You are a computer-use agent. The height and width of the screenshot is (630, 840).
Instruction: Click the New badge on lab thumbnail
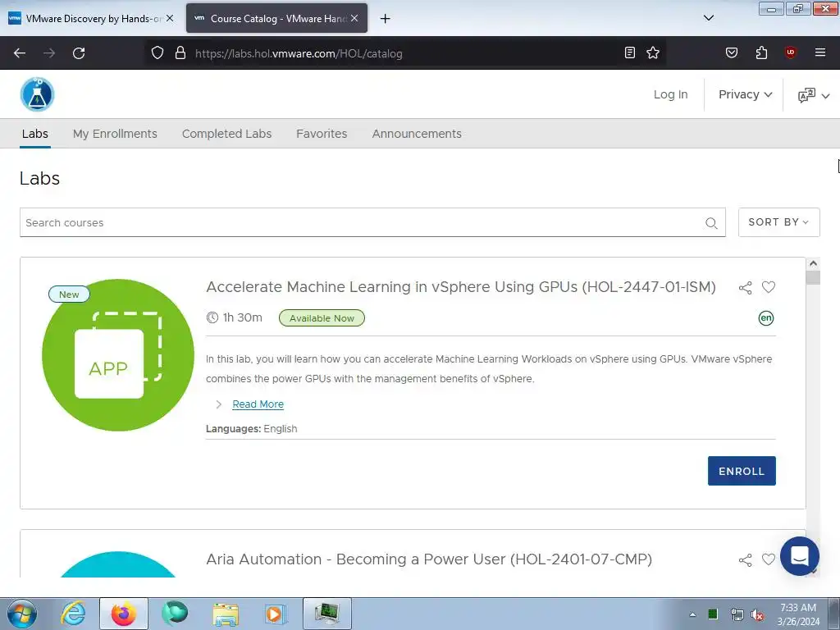(x=69, y=294)
